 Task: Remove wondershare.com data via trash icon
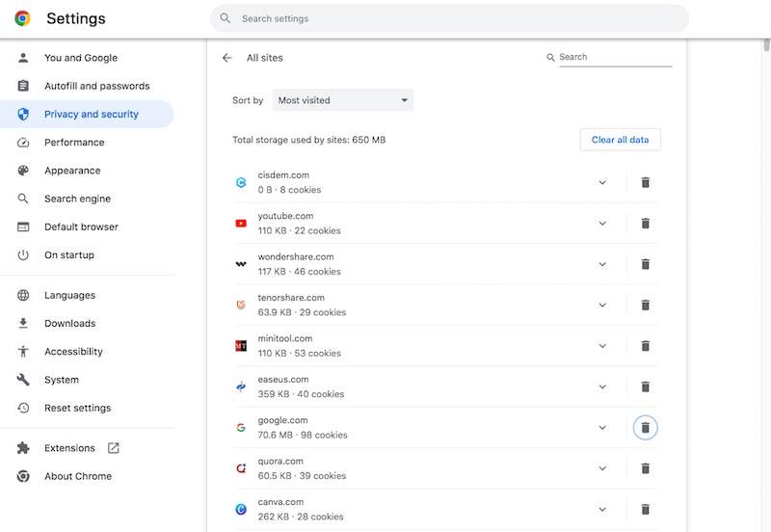[x=645, y=264]
